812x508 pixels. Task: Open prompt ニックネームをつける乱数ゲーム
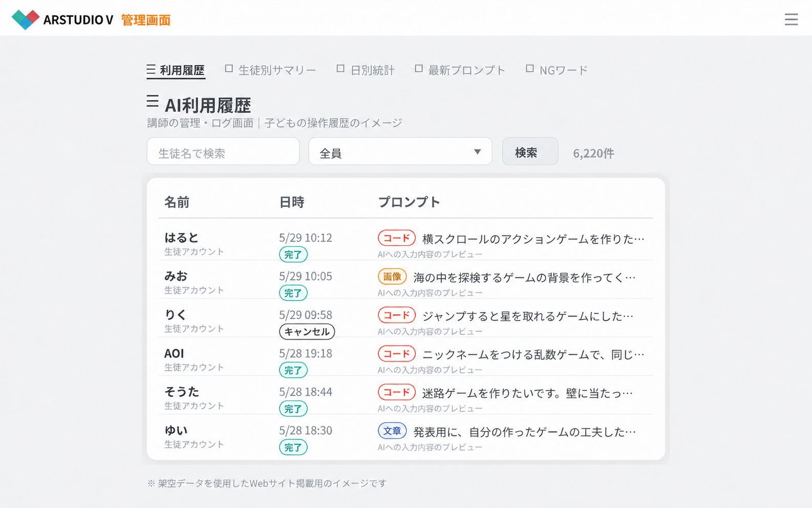tap(533, 354)
